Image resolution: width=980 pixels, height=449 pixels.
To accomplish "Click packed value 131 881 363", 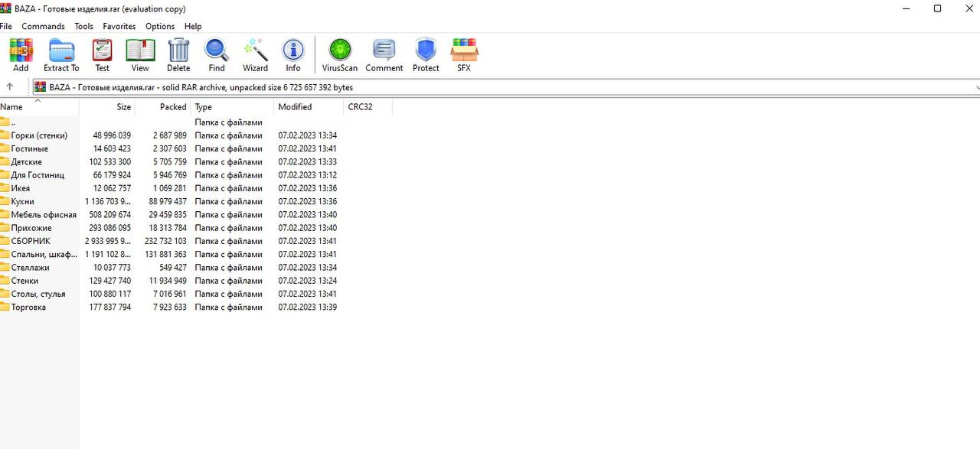I will coord(165,254).
